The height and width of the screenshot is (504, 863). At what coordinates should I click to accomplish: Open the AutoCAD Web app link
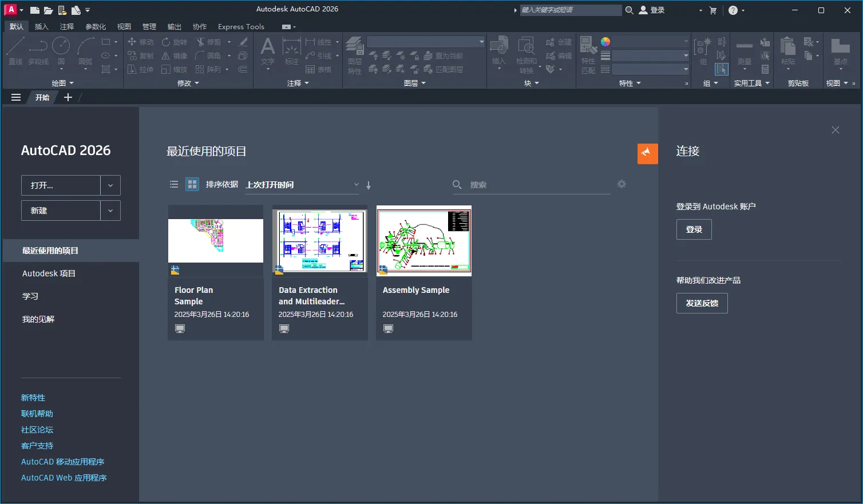pos(64,478)
